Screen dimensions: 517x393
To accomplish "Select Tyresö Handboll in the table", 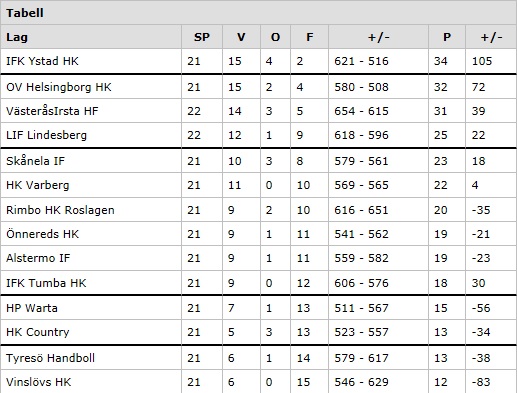I will (x=50, y=358).
